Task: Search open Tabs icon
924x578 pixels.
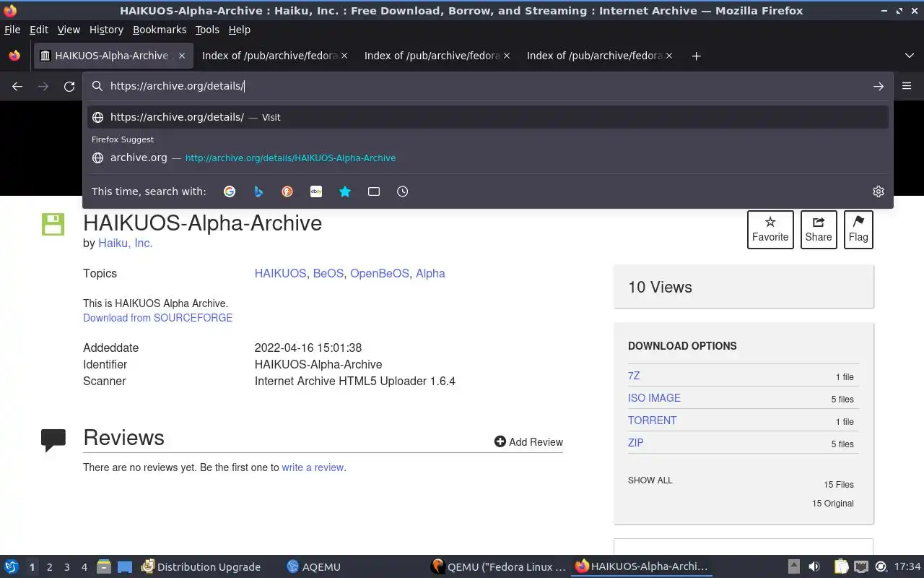Action: pos(374,191)
